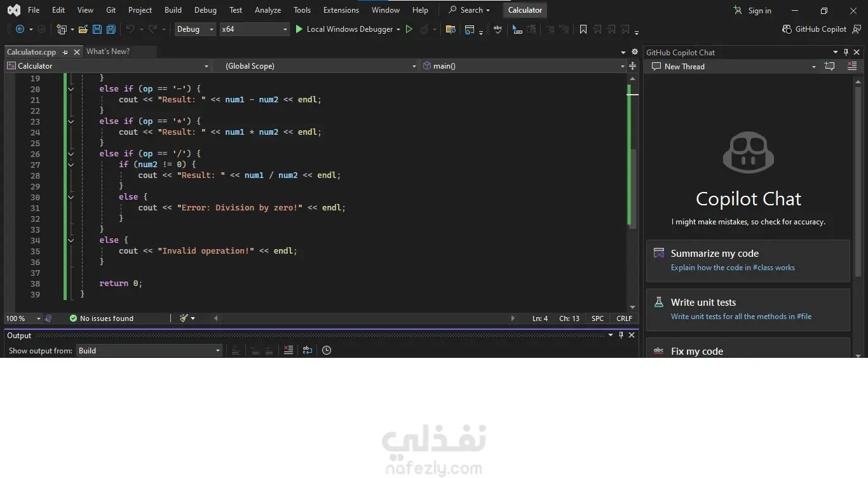
Task: Open a file with the folder icon
Action: tap(83, 29)
